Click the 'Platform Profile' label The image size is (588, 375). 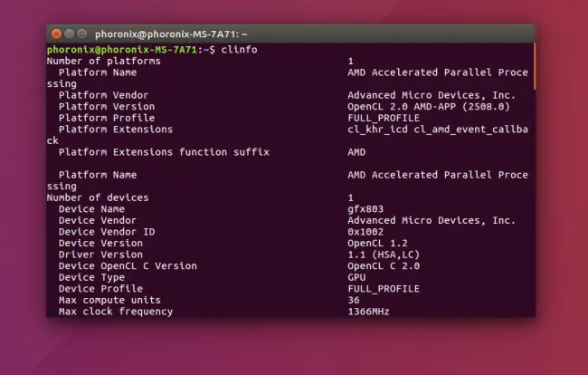point(107,118)
